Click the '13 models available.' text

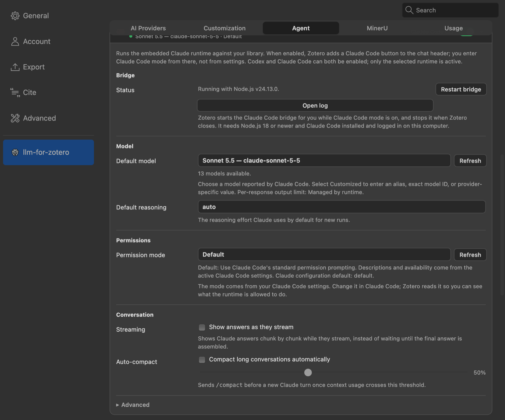pyautogui.click(x=224, y=174)
